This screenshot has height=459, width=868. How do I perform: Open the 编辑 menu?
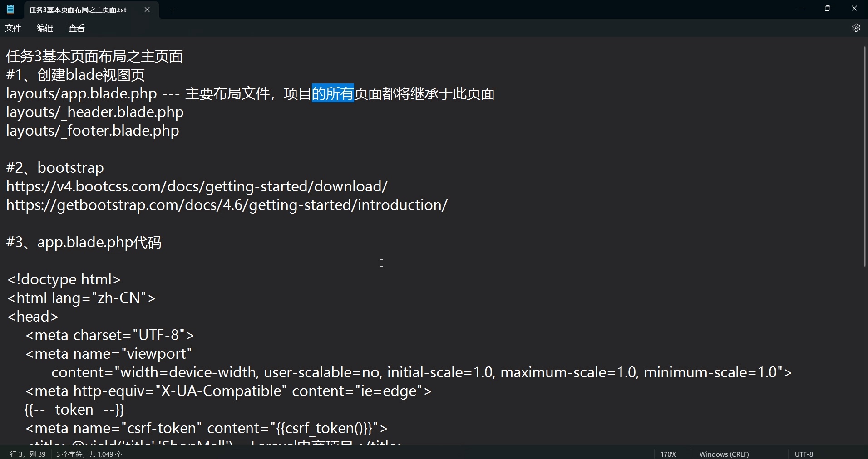point(44,28)
